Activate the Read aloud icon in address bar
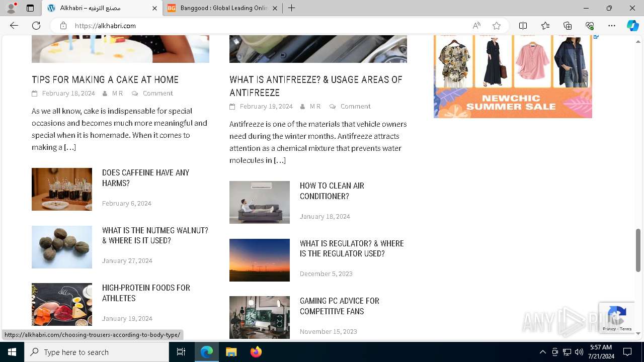Screen dimensions: 644x362 pos(476,26)
